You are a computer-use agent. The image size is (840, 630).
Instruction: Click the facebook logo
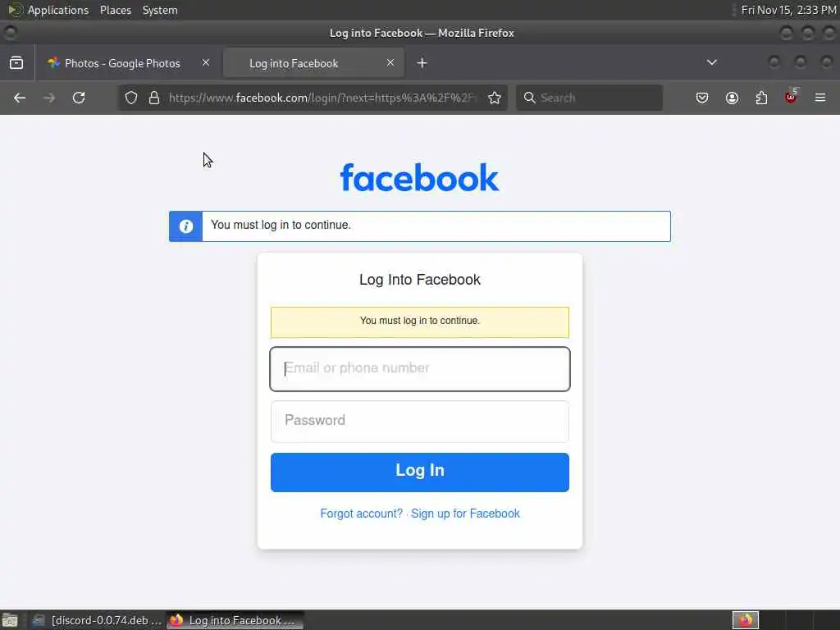[x=419, y=177]
